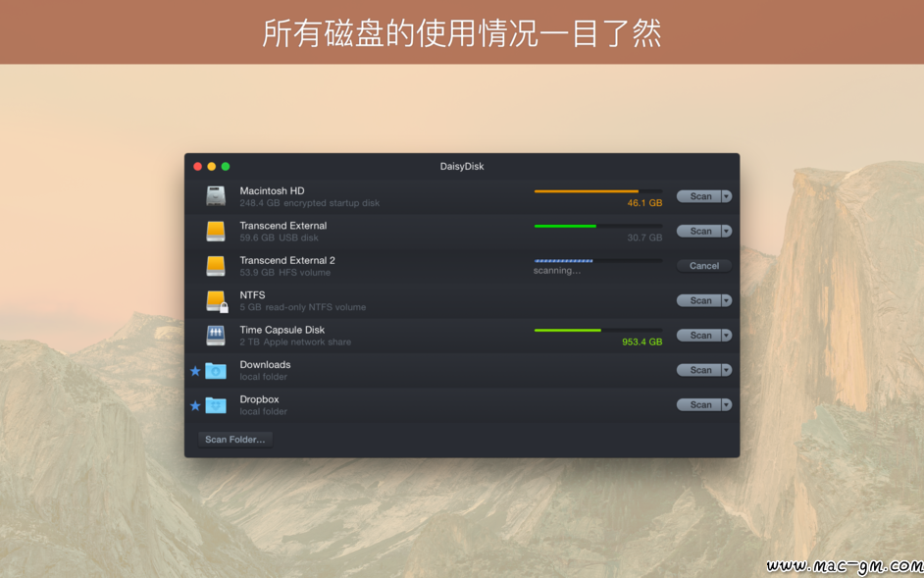Click the Time Capsule Disk icon
This screenshot has height=578, width=924.
(x=216, y=336)
